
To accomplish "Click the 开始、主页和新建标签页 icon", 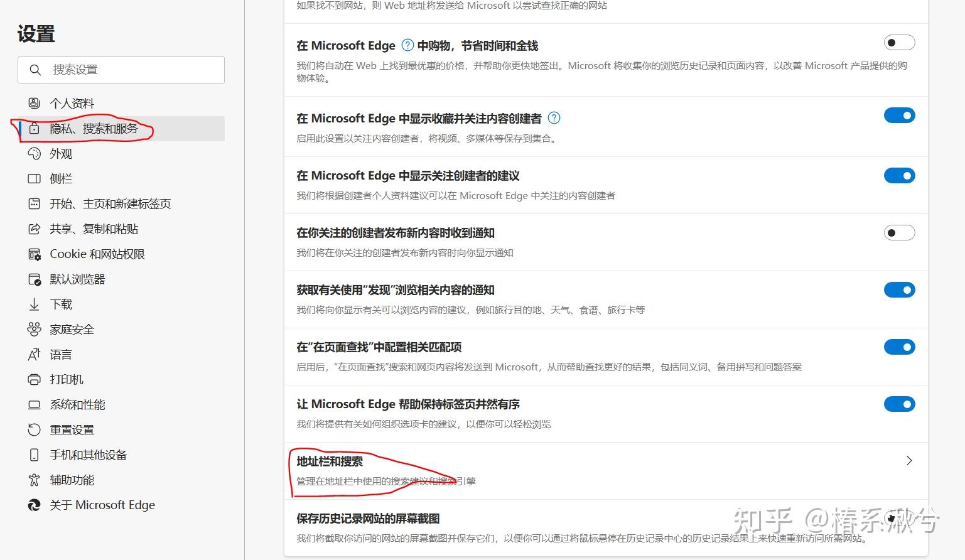I will [34, 203].
